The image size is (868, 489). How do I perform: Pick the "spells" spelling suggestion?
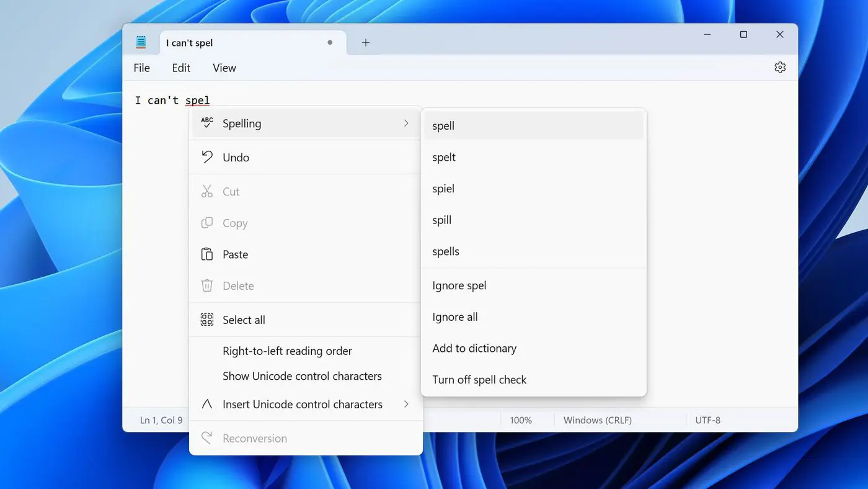pyautogui.click(x=534, y=251)
